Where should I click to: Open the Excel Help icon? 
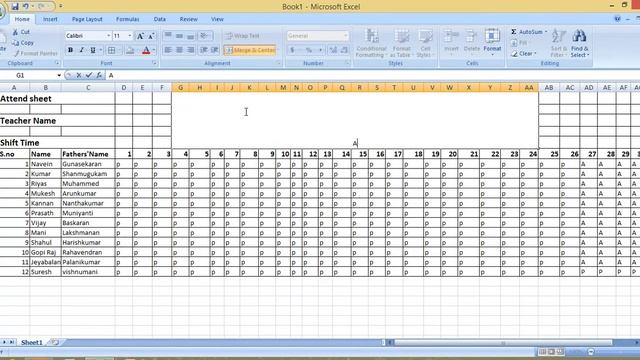618,19
